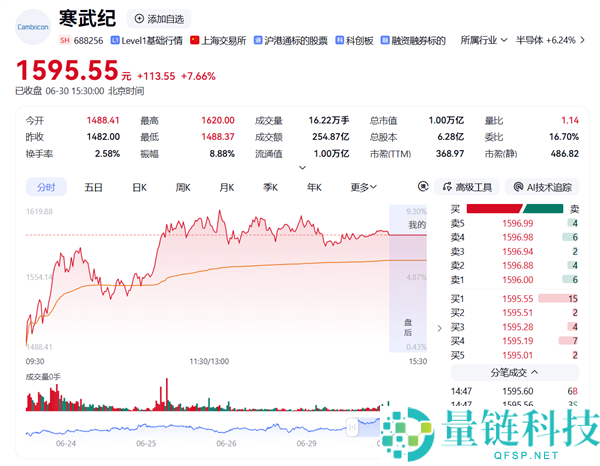Click the circular chart settings icon
The height and width of the screenshot is (466, 600).
click(423, 187)
